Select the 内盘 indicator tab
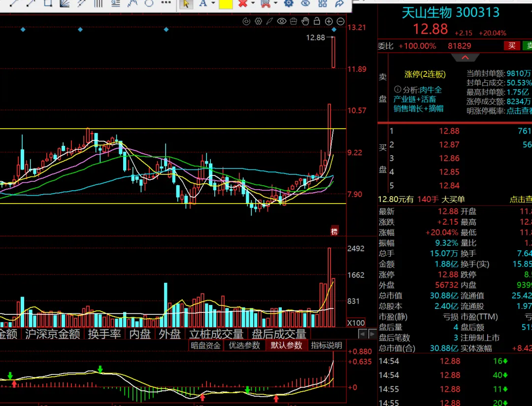 140,334
